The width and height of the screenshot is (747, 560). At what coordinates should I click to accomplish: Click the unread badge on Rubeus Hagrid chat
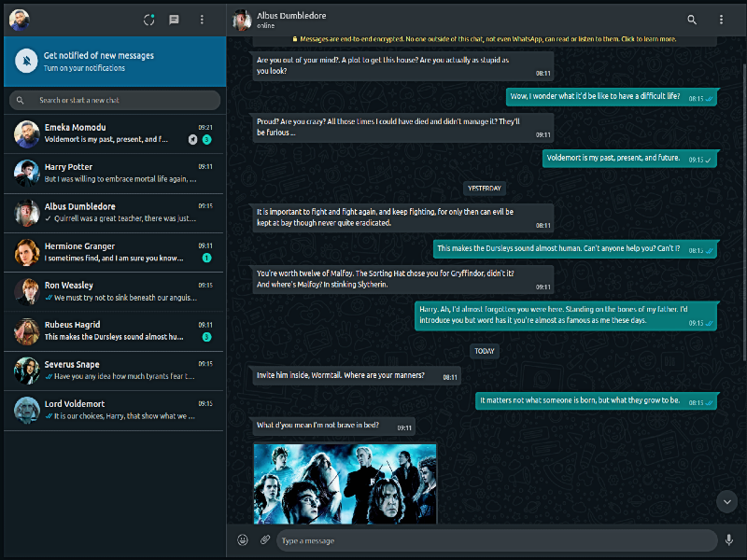[206, 337]
